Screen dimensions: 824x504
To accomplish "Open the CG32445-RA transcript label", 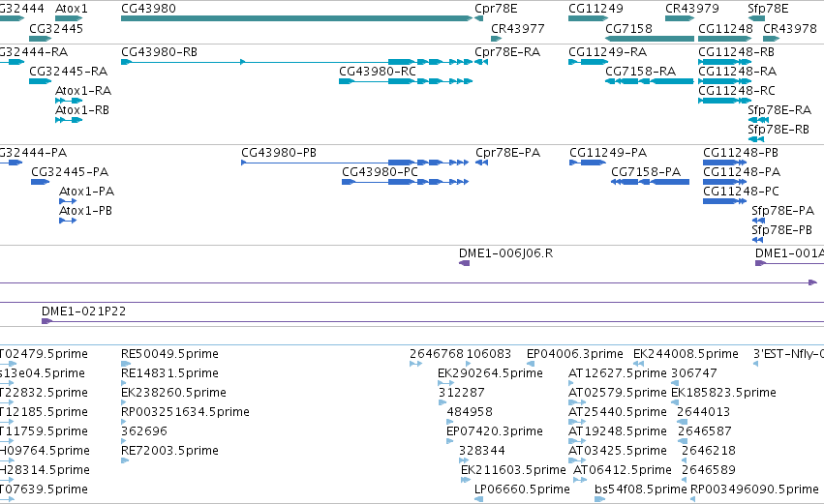I will 69,72.
